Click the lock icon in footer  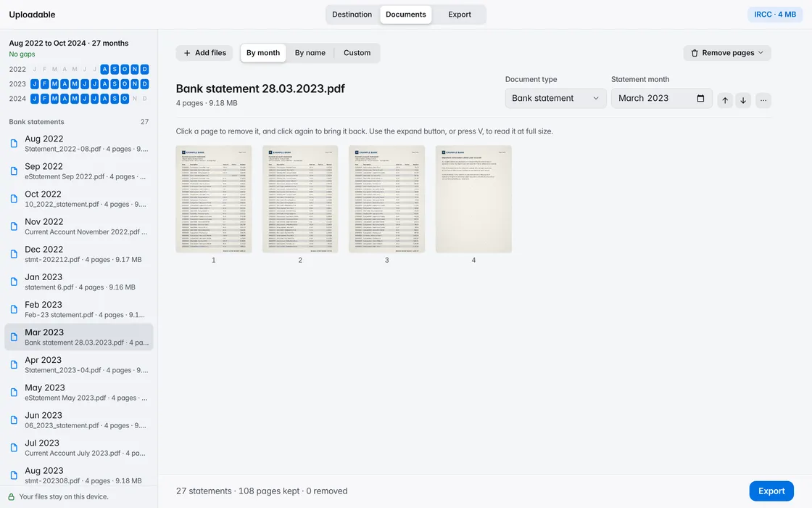pos(11,496)
